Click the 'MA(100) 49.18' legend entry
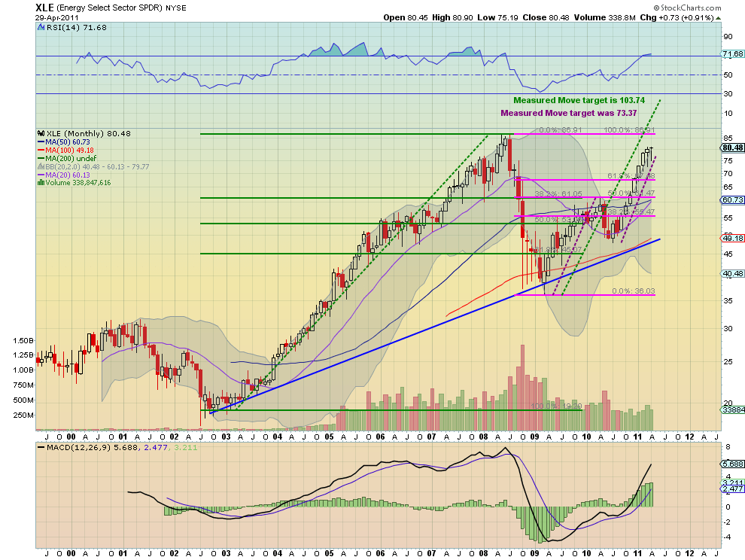Image resolution: width=745 pixels, height=560 pixels. 69,151
